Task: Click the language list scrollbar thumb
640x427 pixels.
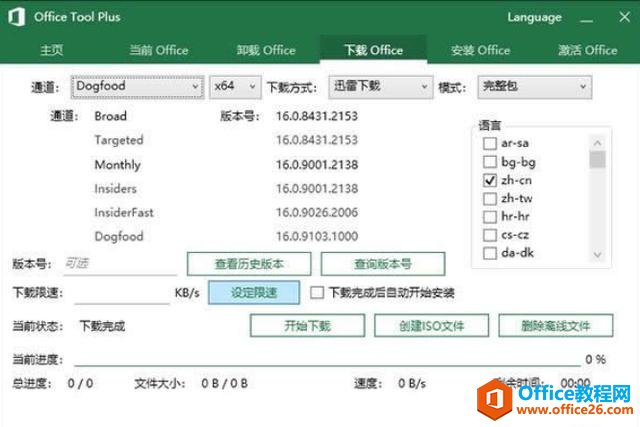Action: [x=598, y=159]
